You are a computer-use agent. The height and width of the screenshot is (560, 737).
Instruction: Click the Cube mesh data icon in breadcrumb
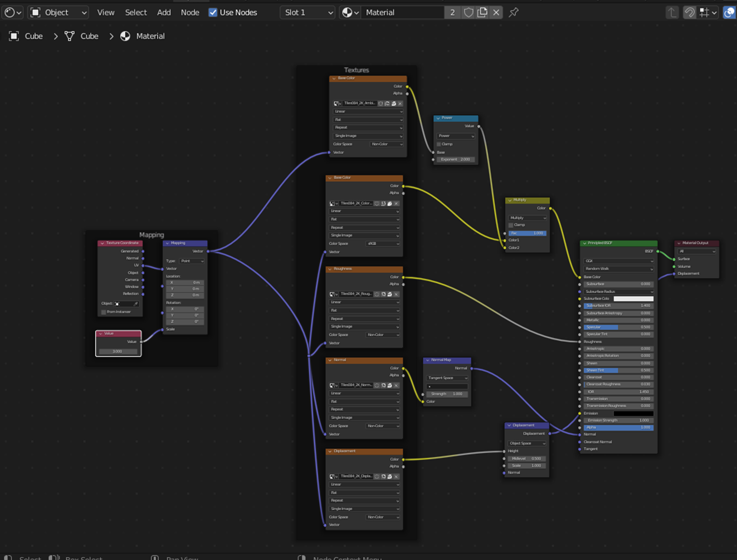70,36
